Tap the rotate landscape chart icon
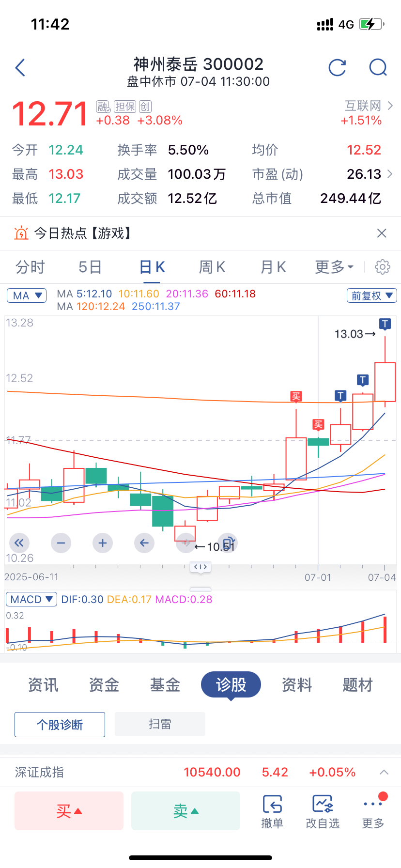 pyautogui.click(x=227, y=543)
